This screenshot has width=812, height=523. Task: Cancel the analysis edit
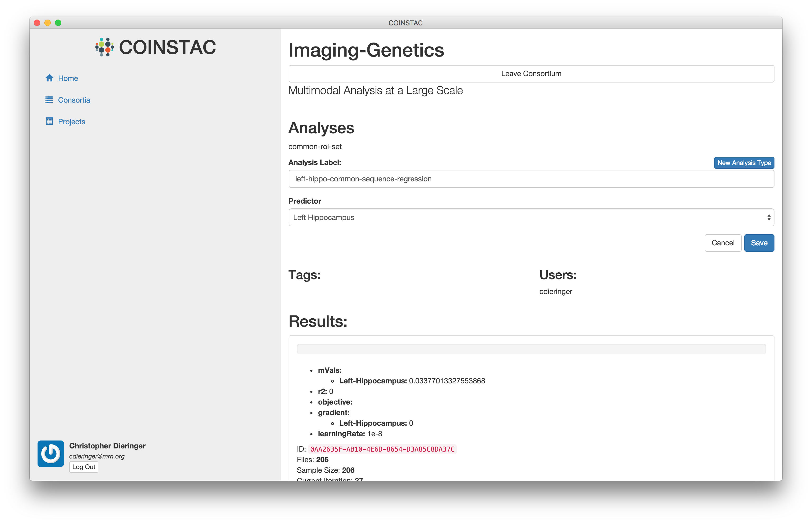[x=723, y=243]
